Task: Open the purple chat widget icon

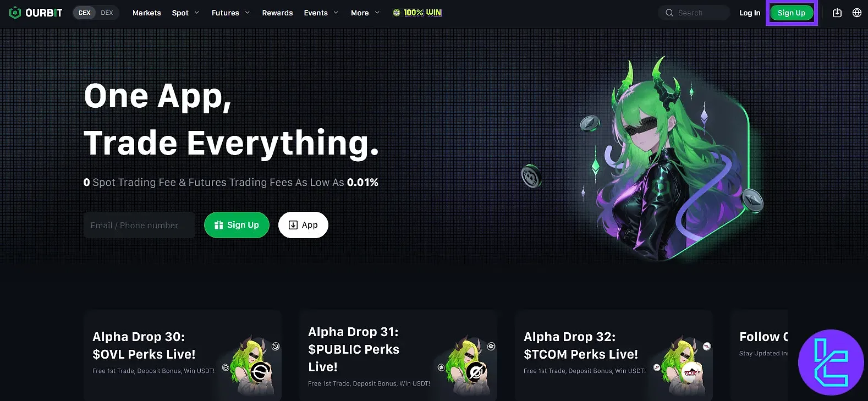Action: tap(831, 362)
